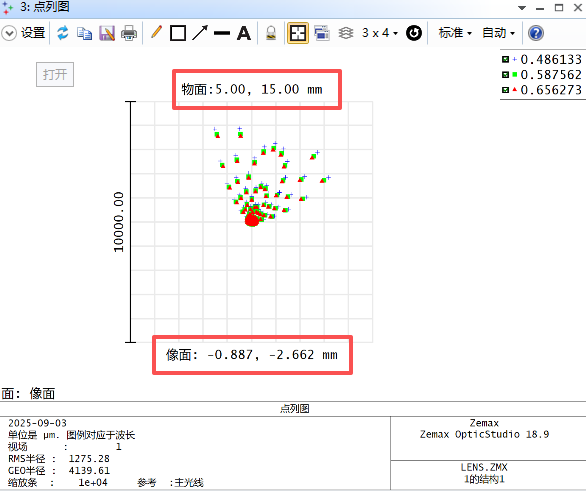Click the 像面: -0.887, -2.662 mm label
This screenshot has width=586, height=491.
[252, 355]
